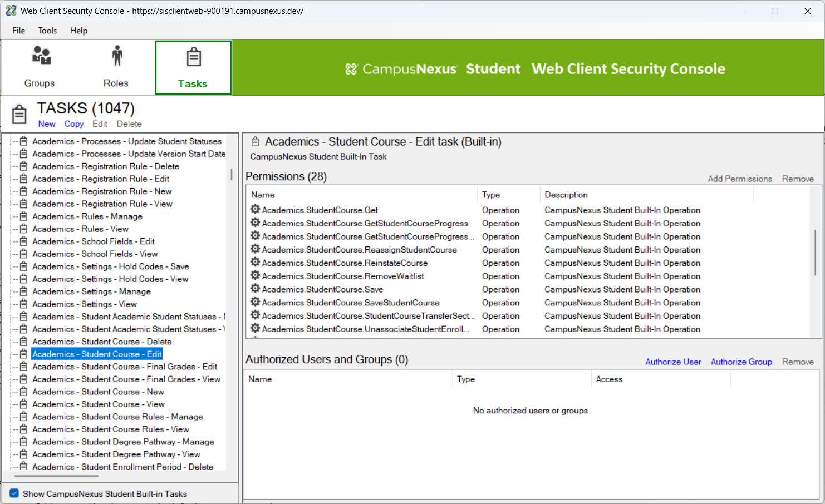Image resolution: width=825 pixels, height=504 pixels.
Task: Sort permissions by Type column header
Action: 509,195
